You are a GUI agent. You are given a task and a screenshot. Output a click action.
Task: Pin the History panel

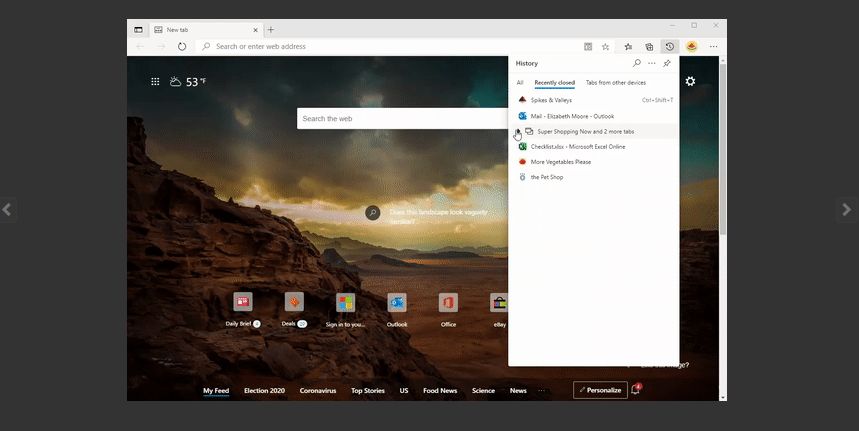tap(667, 63)
